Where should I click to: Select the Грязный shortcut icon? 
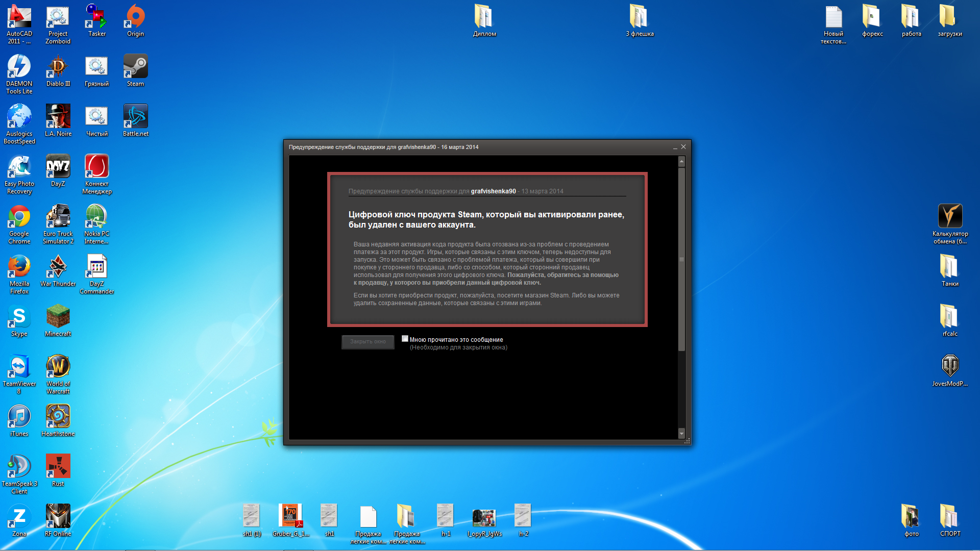(97, 70)
